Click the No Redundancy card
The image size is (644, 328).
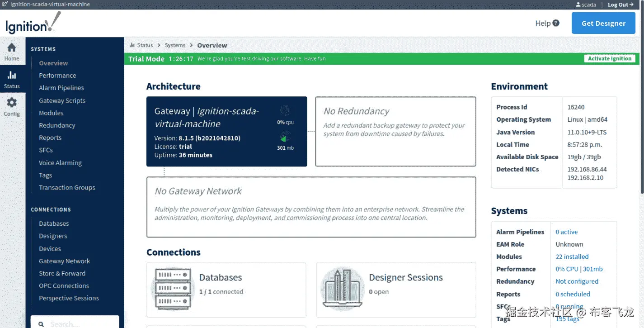click(x=395, y=131)
